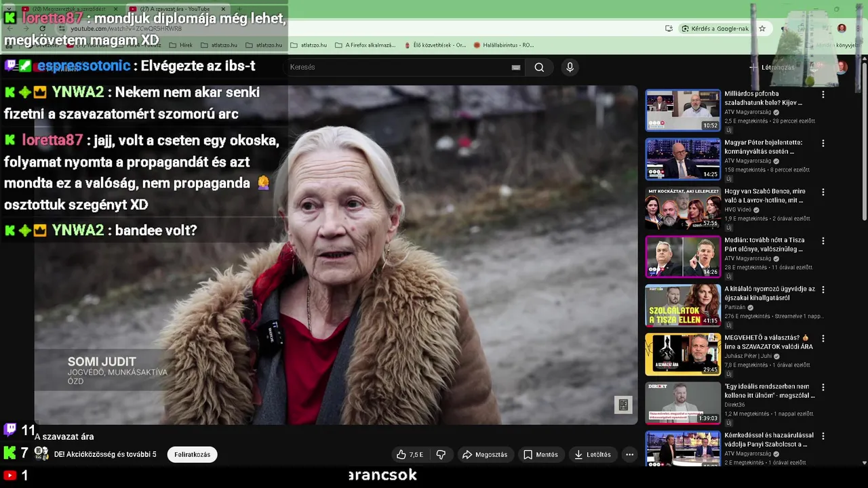868x488 pixels.
Task: Open options menu for Milliárdos pofonba video
Action: pos(823,95)
